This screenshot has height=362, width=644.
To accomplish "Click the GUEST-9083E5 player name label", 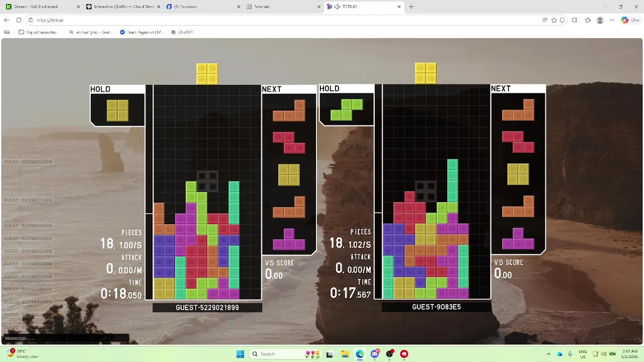I will point(436,307).
